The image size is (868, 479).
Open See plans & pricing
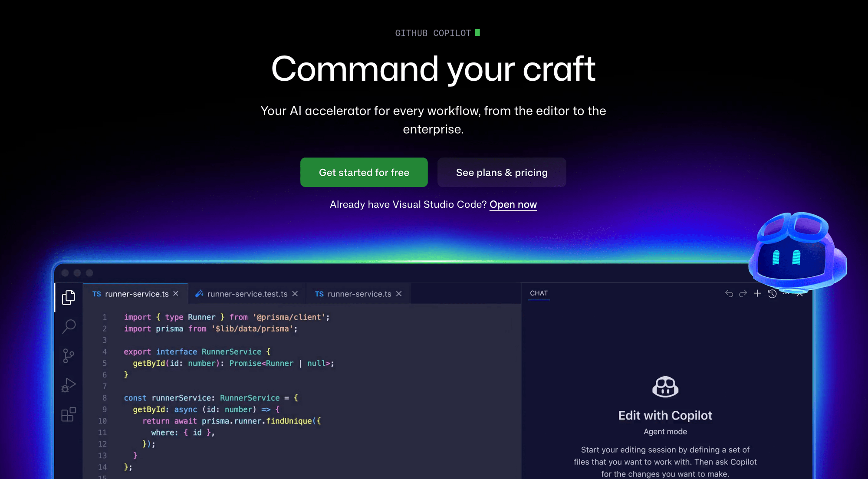point(502,172)
